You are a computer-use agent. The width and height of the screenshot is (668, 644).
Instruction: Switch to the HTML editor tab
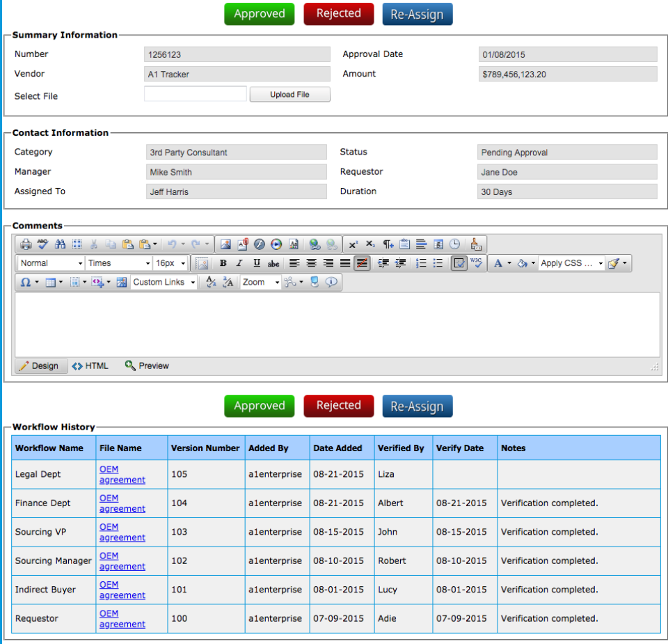click(90, 366)
